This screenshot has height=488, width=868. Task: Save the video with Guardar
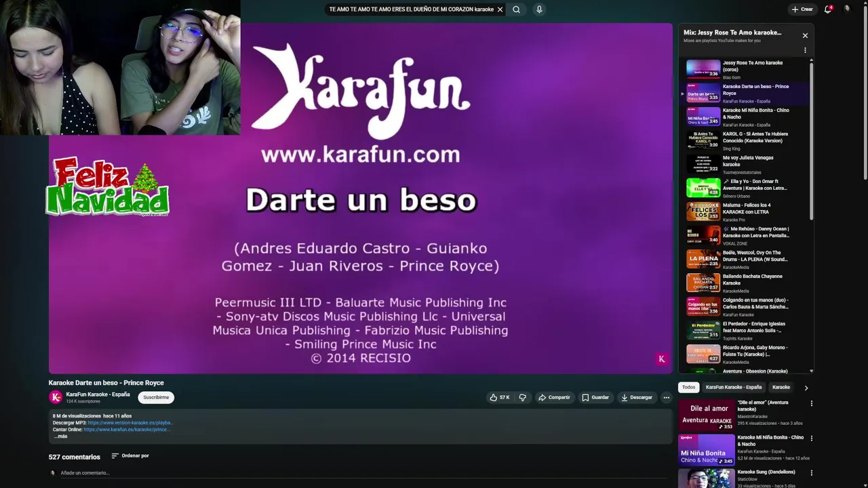(x=595, y=397)
